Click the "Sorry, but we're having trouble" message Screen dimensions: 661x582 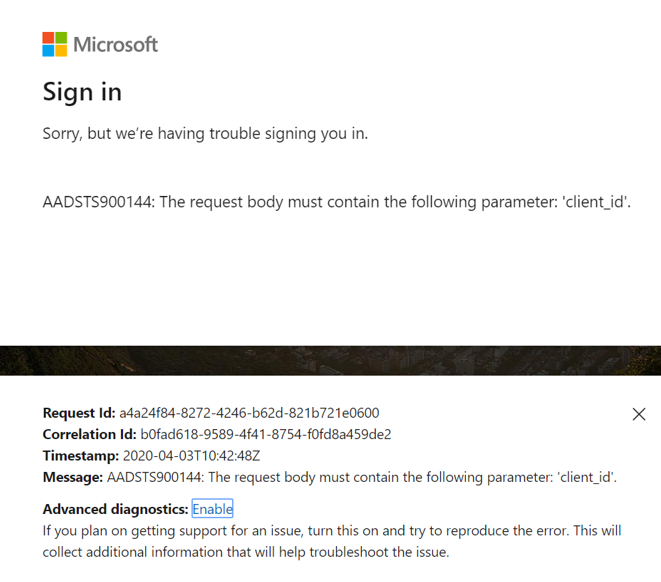click(205, 133)
